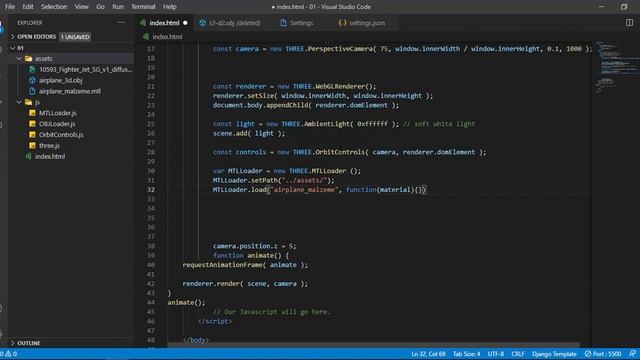Click the PerspectiveCamera text on line 17

tap(340, 49)
